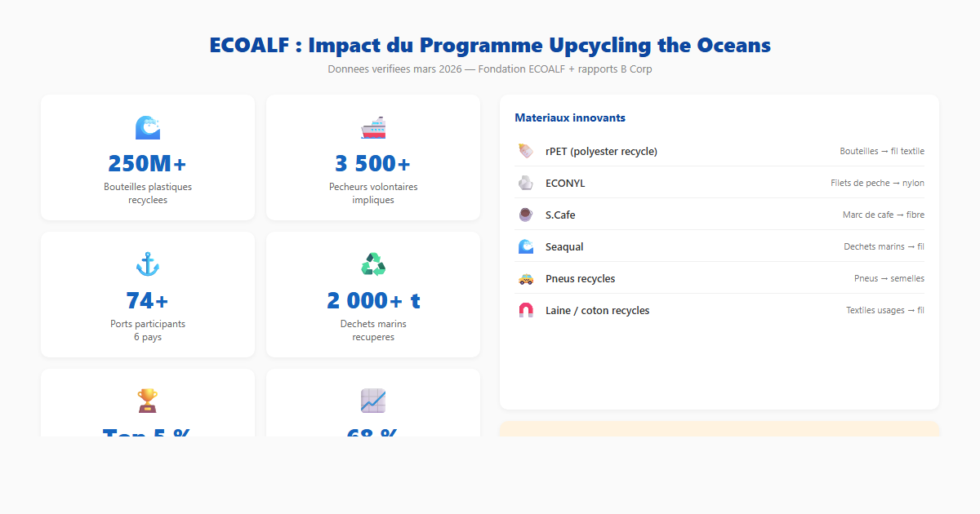Click the main ECOALF page title
Image resolution: width=980 pixels, height=514 pixels.
pos(490,45)
